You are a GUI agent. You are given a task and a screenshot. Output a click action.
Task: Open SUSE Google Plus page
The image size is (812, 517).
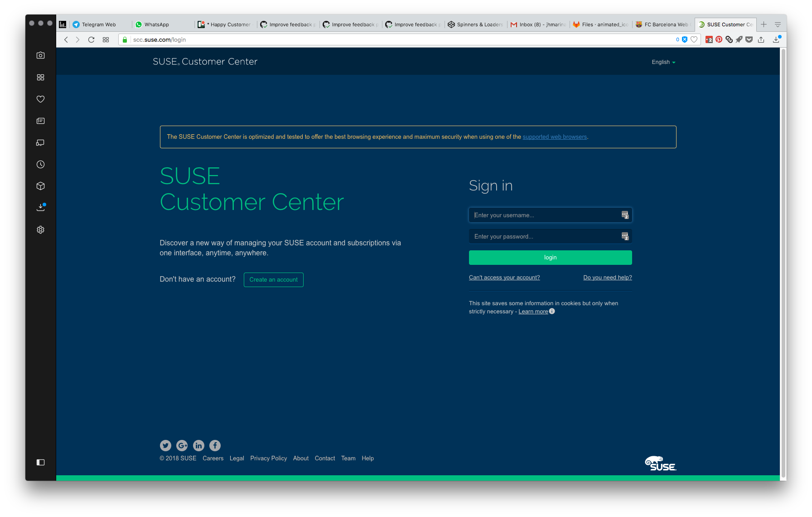pos(182,445)
